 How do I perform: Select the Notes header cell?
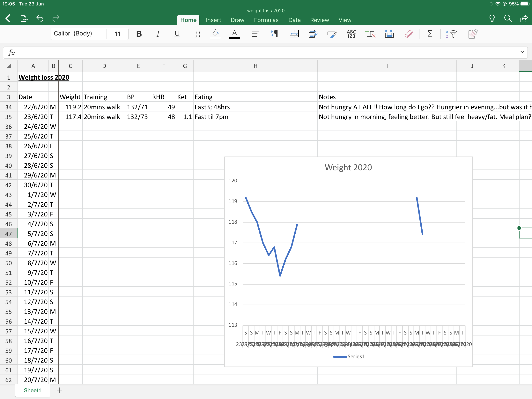click(387, 97)
